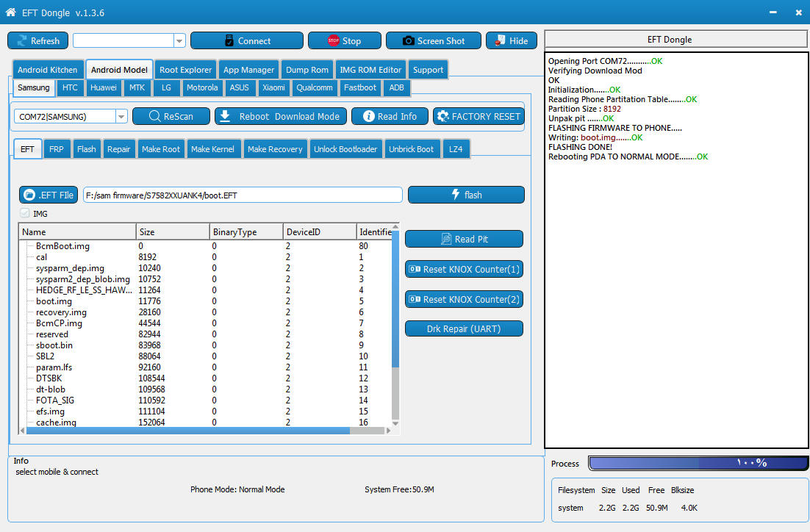Click the empty top combo box field
The height and width of the screenshot is (532, 810).
coord(123,41)
